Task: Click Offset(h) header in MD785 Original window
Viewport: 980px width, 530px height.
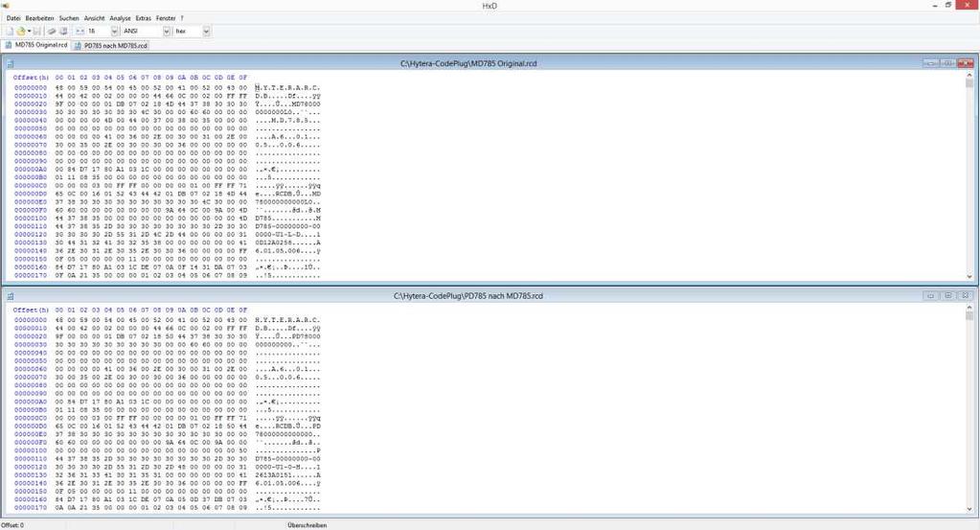Action: pyautogui.click(x=31, y=78)
